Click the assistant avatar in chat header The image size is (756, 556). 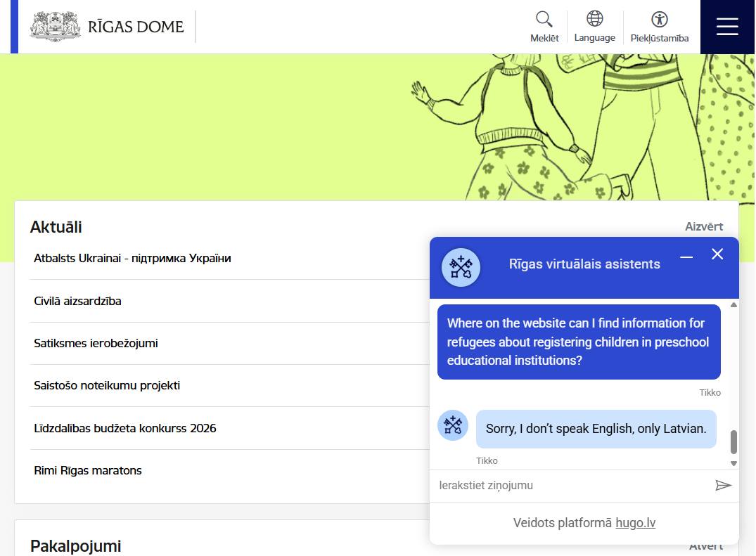461,267
